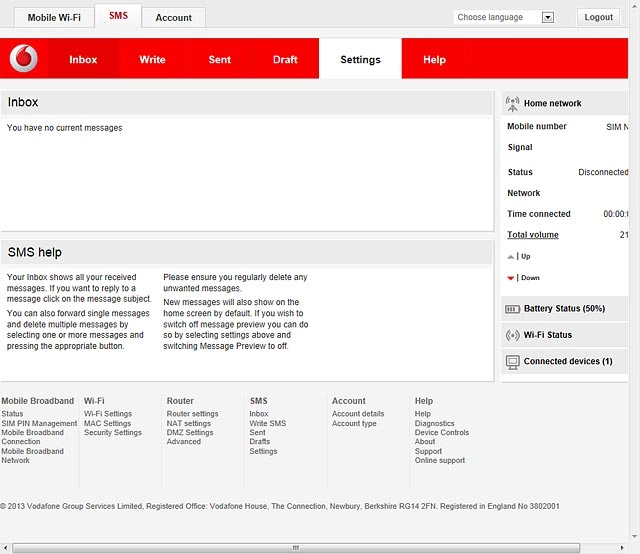This screenshot has height=554, width=640.
Task: Click the Disconnected status value
Action: [x=603, y=172]
